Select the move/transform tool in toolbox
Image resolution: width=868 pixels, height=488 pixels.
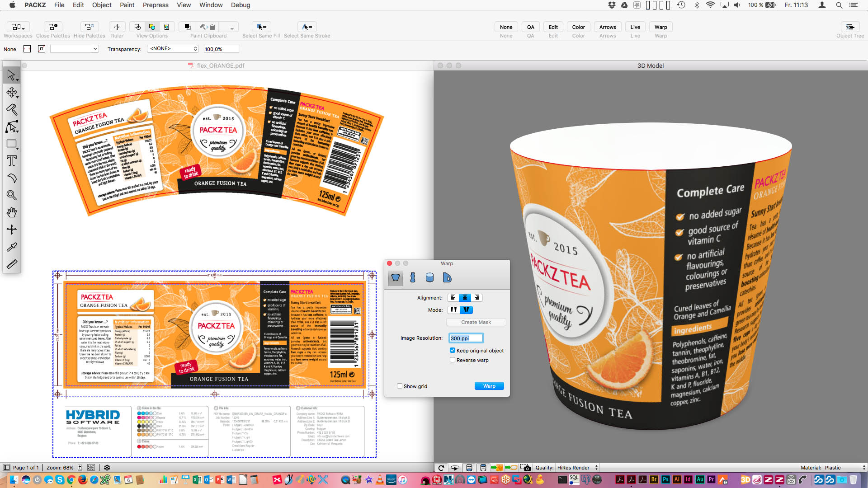pyautogui.click(x=12, y=93)
